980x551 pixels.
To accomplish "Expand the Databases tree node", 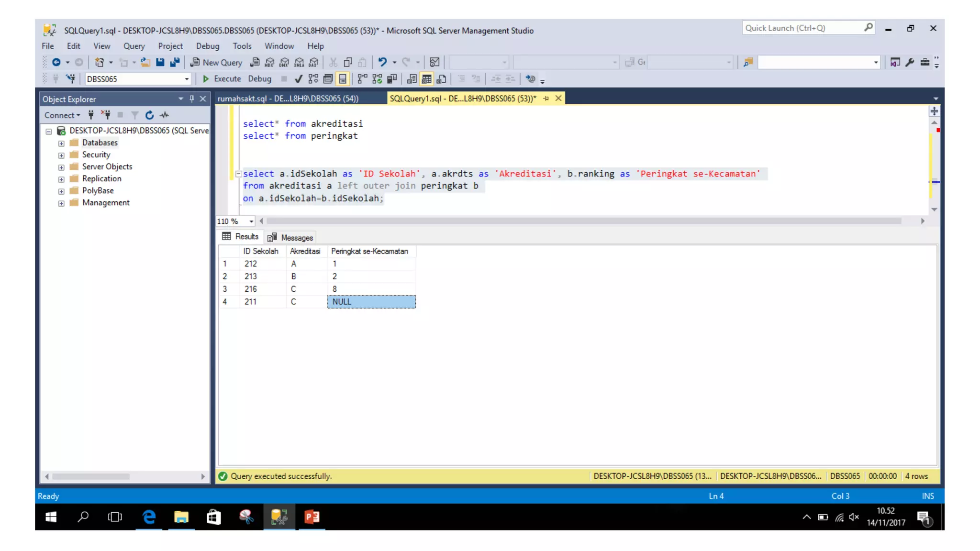I will pyautogui.click(x=61, y=143).
